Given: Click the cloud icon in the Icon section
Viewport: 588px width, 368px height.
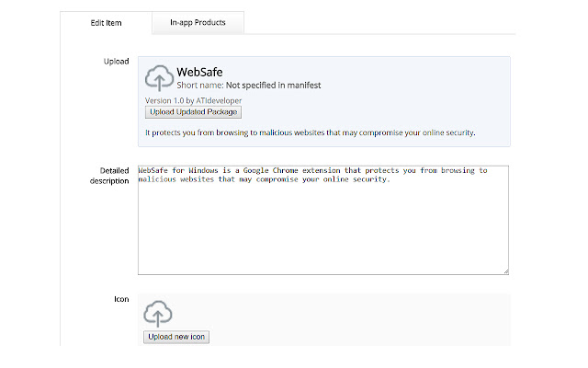Looking at the screenshot, I should click(x=158, y=313).
